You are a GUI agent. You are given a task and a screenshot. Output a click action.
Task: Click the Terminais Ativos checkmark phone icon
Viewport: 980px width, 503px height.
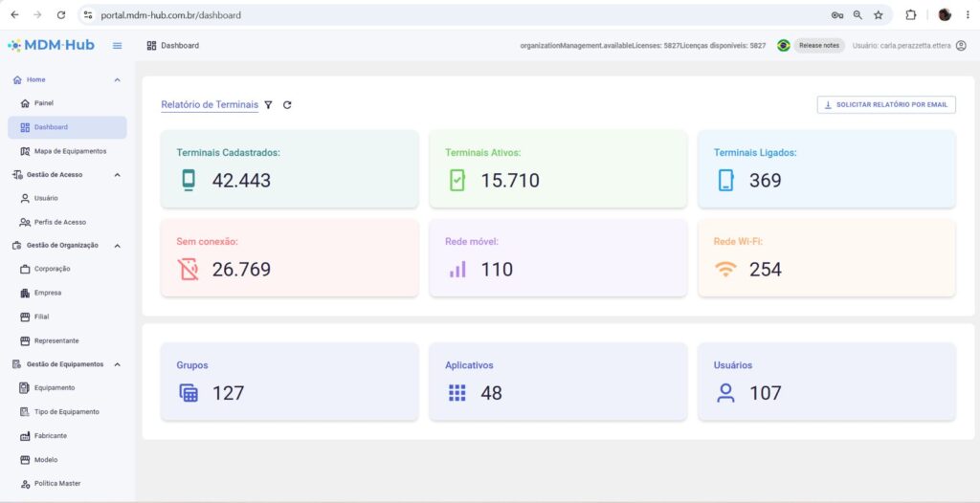pos(457,181)
